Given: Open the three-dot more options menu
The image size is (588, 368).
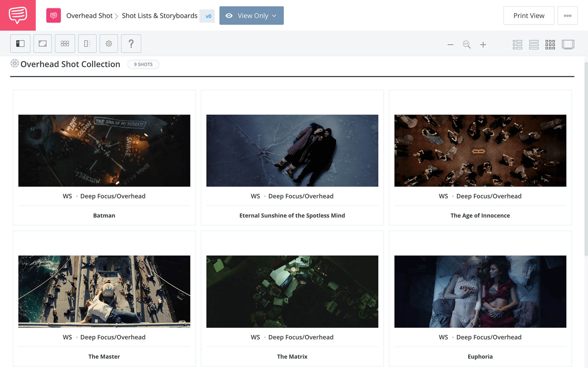Looking at the screenshot, I should 567,16.
